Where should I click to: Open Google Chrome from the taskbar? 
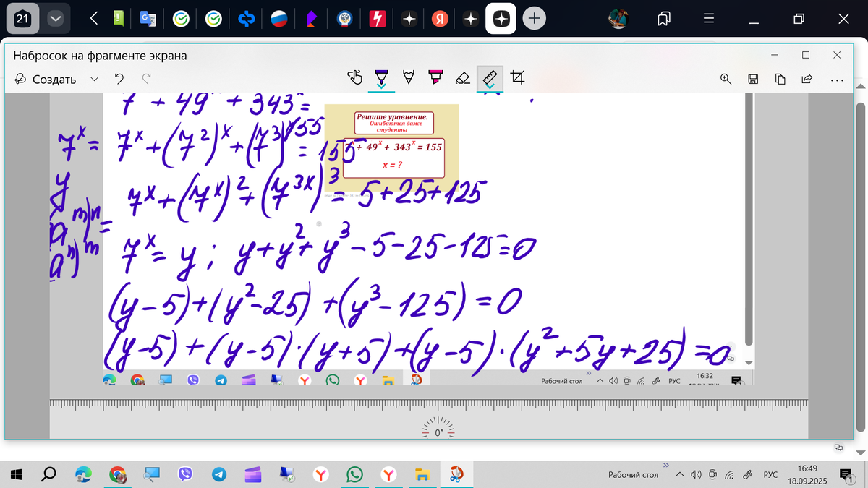click(117, 475)
